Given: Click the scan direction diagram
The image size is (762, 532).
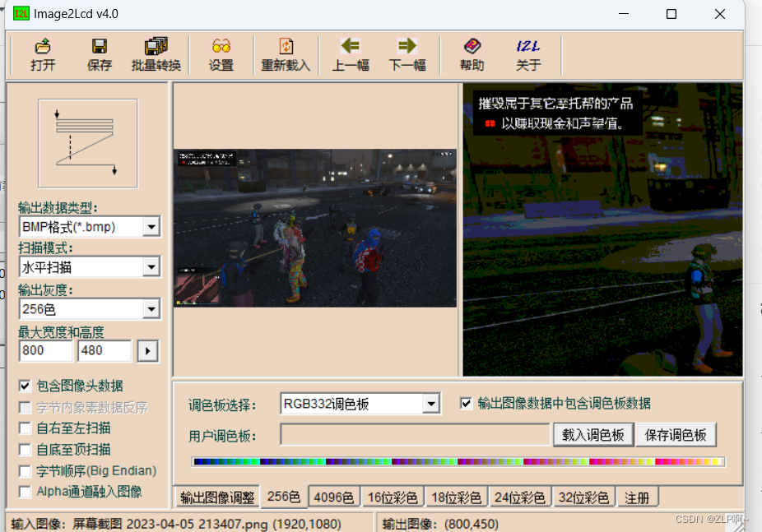Looking at the screenshot, I should pos(88,143).
